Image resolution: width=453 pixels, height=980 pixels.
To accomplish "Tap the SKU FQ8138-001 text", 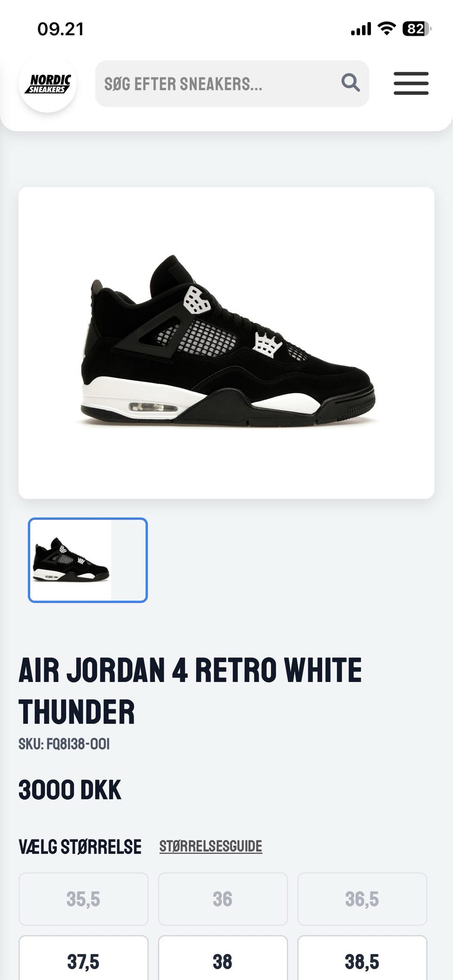I will 64,744.
